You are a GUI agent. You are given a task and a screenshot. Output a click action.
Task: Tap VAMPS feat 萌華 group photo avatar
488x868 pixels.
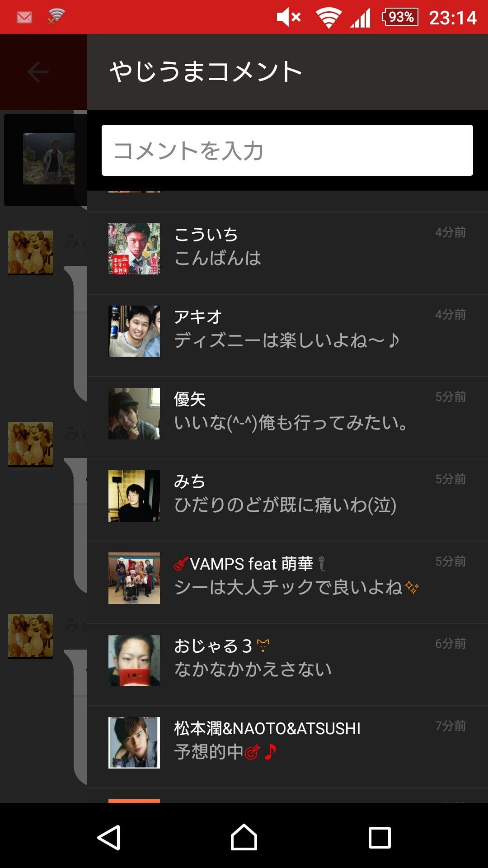134,578
